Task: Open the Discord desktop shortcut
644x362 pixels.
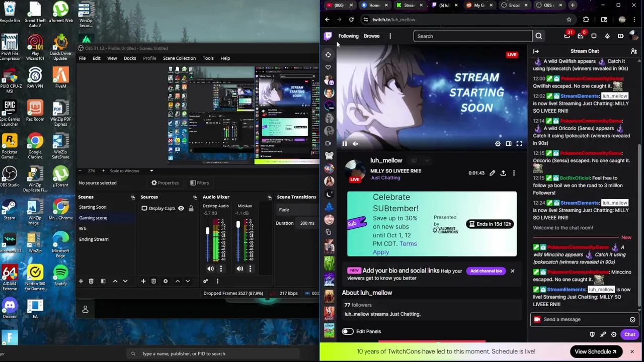Action: 10,307
